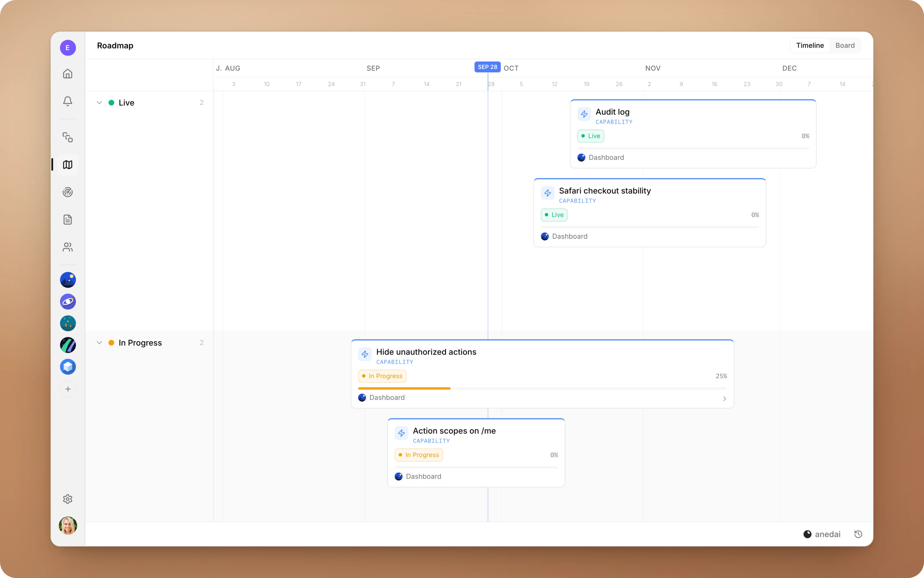
Task: Click lightning icon on Action scopes on /me
Action: point(401,433)
